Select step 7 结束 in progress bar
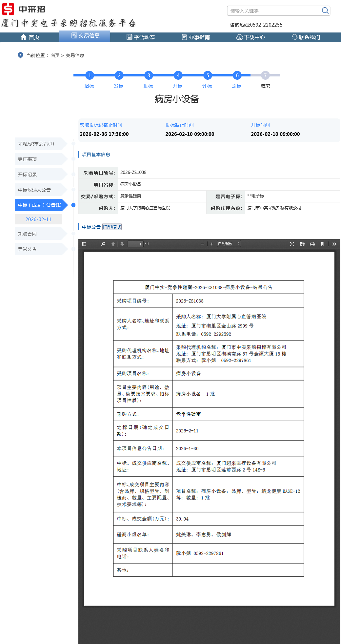This screenshot has width=341, height=644. (265, 75)
